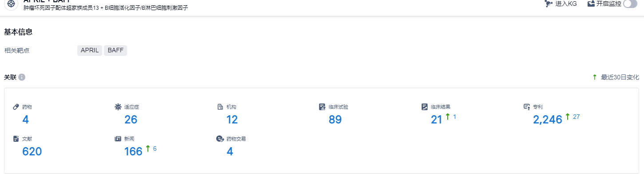Open the 2,246 patents count

tap(548, 120)
